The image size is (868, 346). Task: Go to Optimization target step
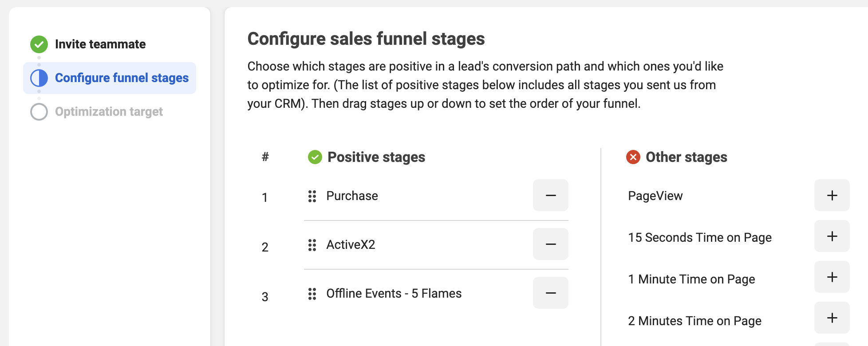pos(109,112)
